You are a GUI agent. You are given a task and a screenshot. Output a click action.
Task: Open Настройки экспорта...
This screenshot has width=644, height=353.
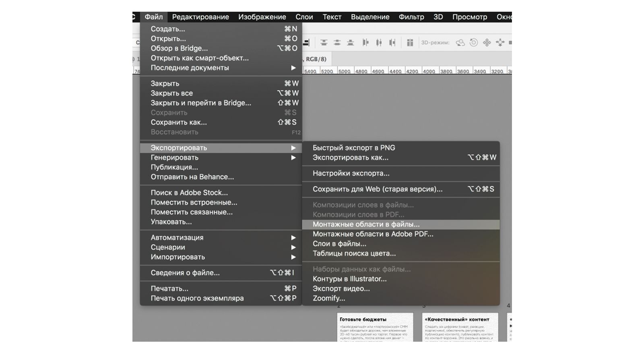[x=401, y=173]
